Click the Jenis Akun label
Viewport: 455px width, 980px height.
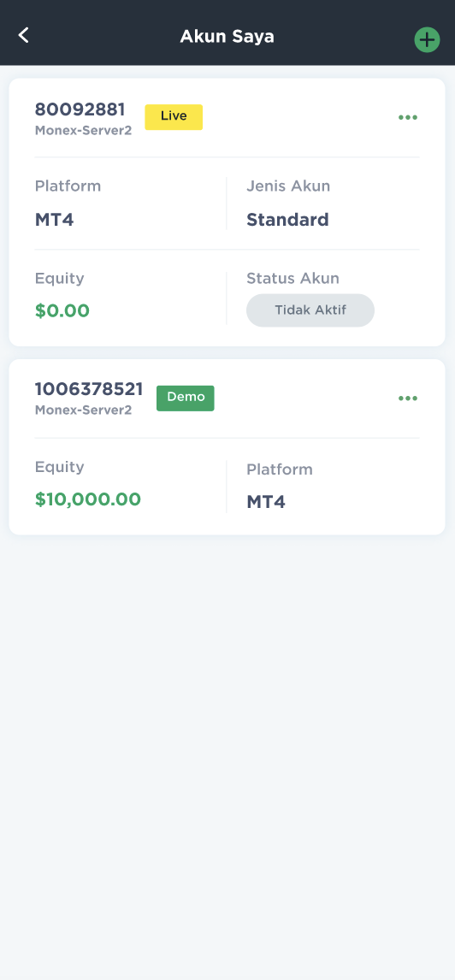288,186
